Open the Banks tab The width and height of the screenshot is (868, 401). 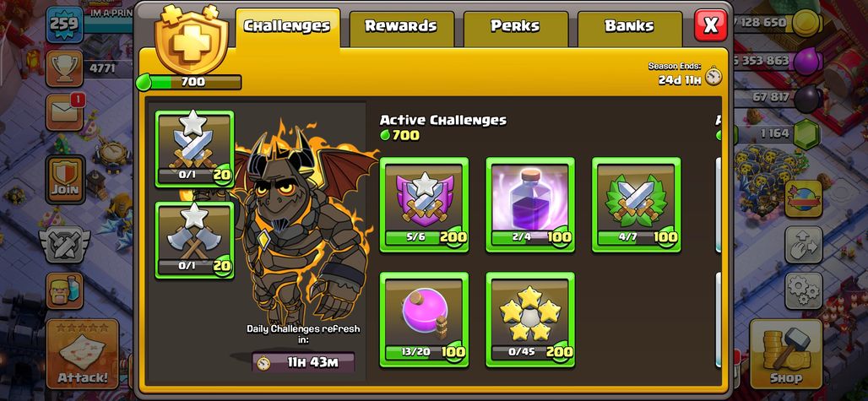click(x=629, y=28)
